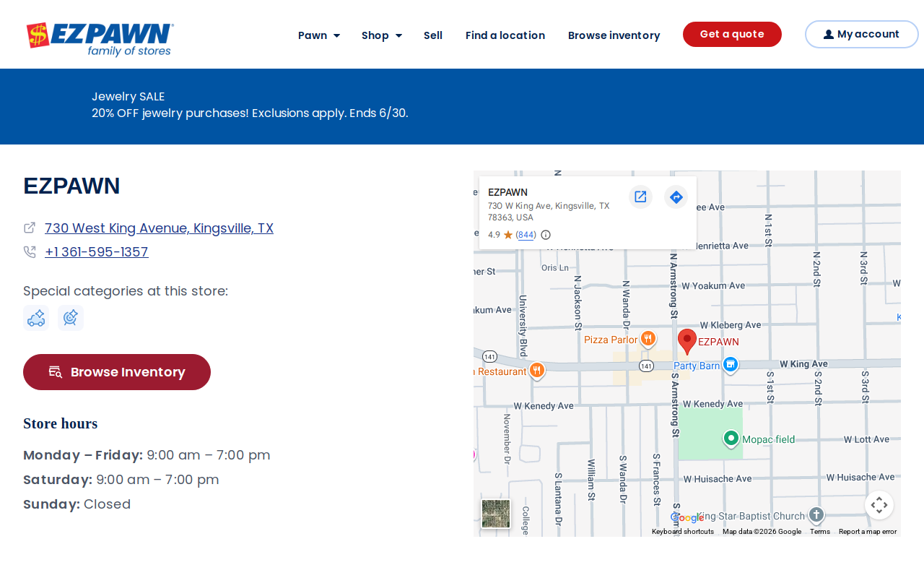Viewport: 924px width, 578px height.
Task: Click the directions arrow in map card
Action: (x=676, y=197)
